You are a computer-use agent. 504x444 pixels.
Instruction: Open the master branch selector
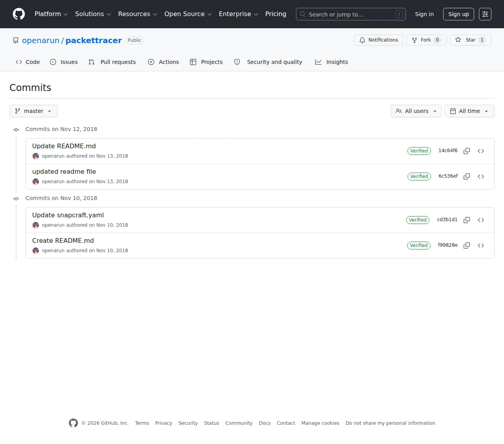(33, 111)
